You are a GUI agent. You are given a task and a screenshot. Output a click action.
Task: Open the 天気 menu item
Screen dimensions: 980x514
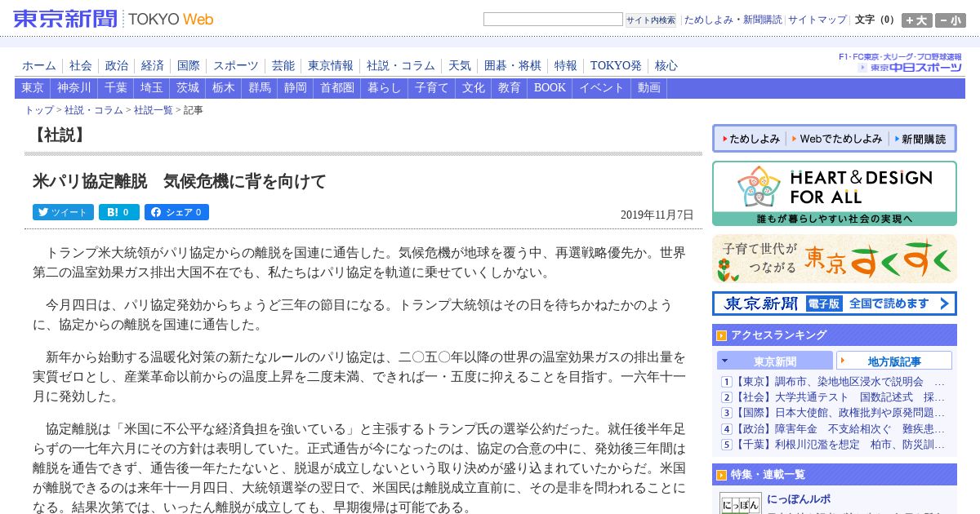pos(460,65)
